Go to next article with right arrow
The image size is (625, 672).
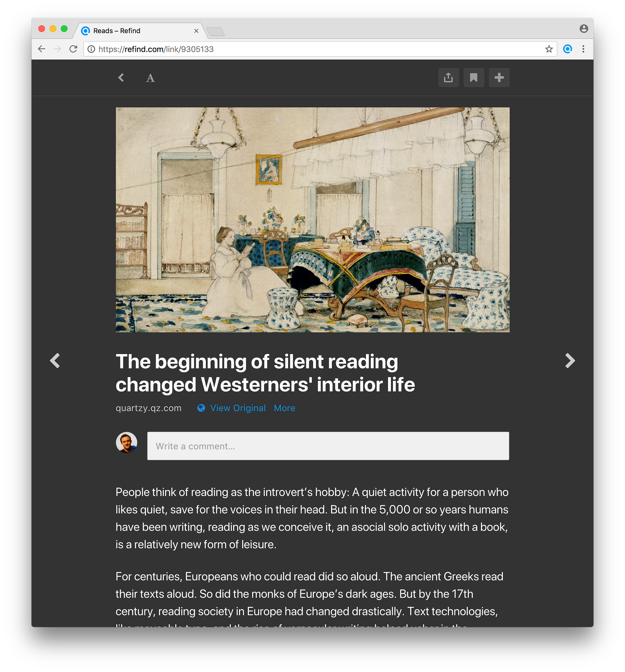point(570,361)
